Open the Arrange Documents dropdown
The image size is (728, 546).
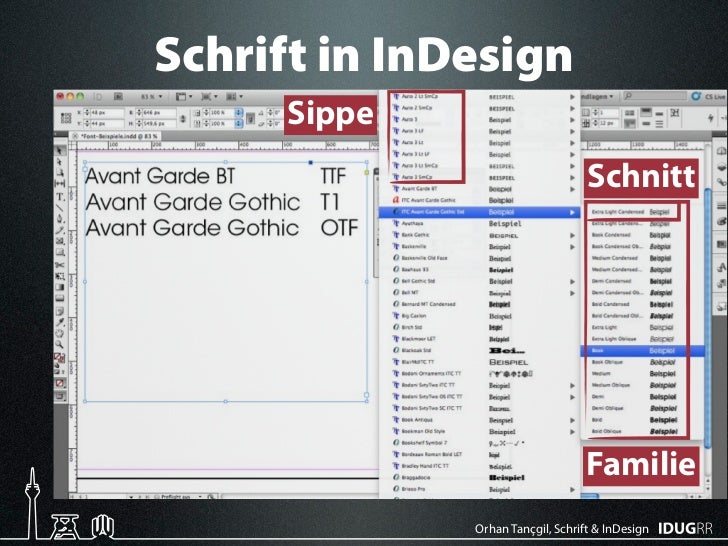(x=234, y=97)
